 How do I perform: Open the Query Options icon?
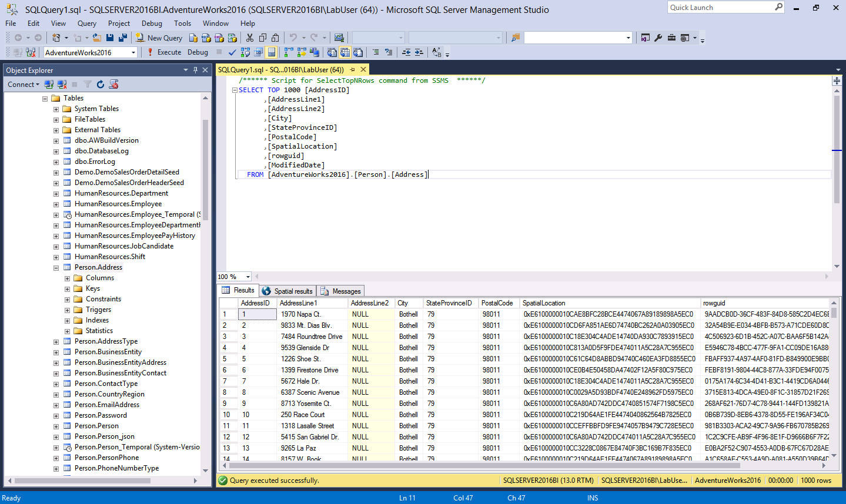[x=258, y=52]
